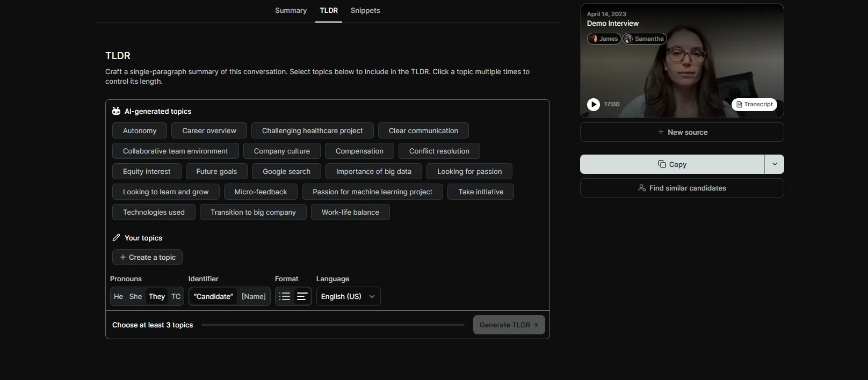Image resolution: width=868 pixels, height=380 pixels.
Task: Toggle the Conflict resolution topic
Action: pyautogui.click(x=439, y=151)
